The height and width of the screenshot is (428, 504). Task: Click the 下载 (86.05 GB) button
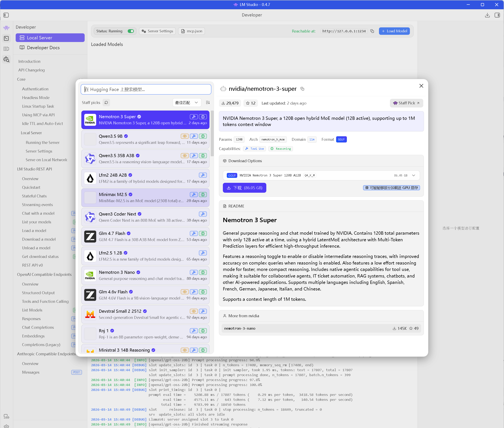click(x=244, y=188)
